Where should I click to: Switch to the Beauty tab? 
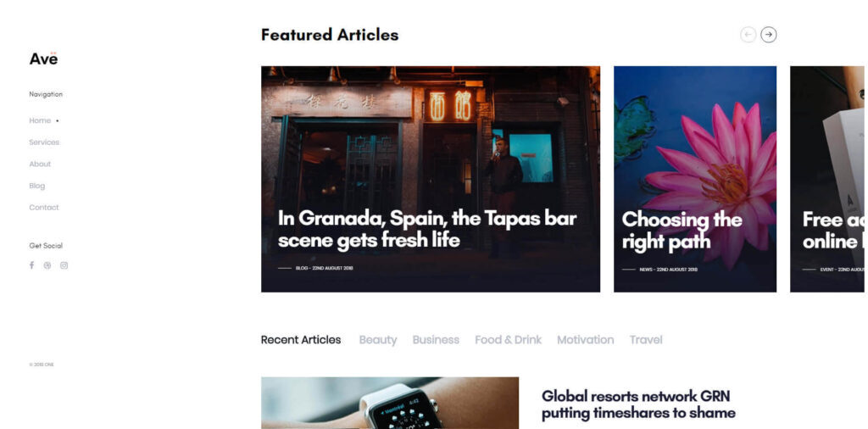(x=378, y=340)
